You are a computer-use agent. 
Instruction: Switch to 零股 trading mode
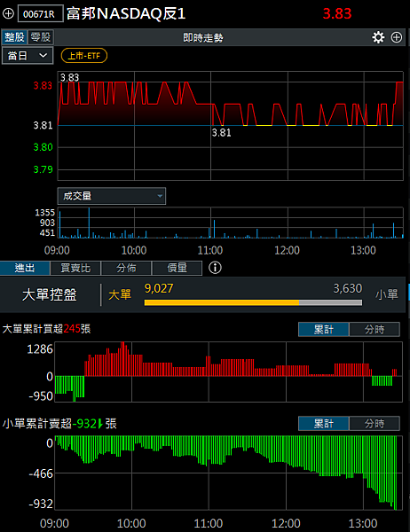[41, 37]
